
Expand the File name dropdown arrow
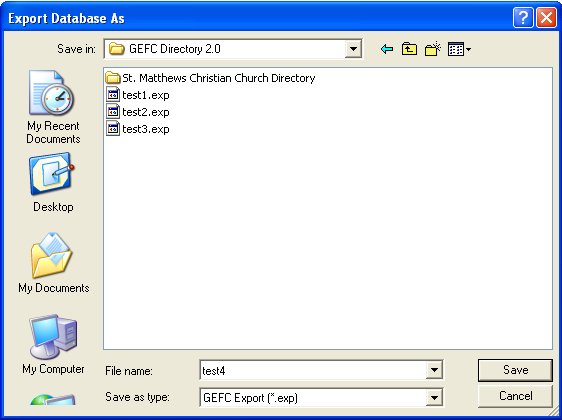(434, 370)
